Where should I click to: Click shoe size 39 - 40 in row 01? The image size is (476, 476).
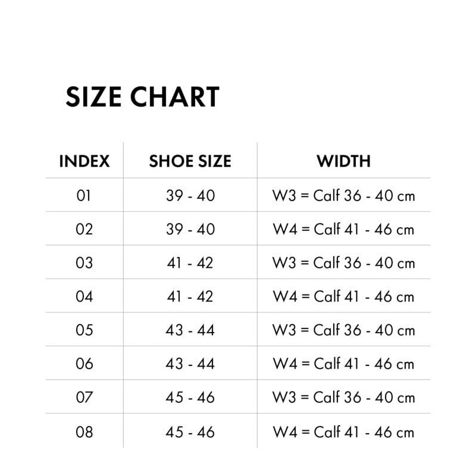190,195
